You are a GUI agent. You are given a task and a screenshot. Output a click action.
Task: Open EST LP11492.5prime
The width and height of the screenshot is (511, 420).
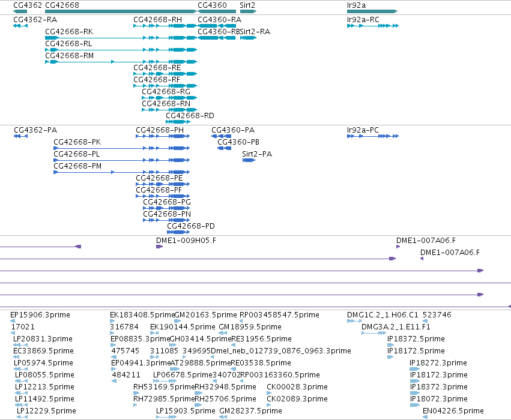(44, 400)
